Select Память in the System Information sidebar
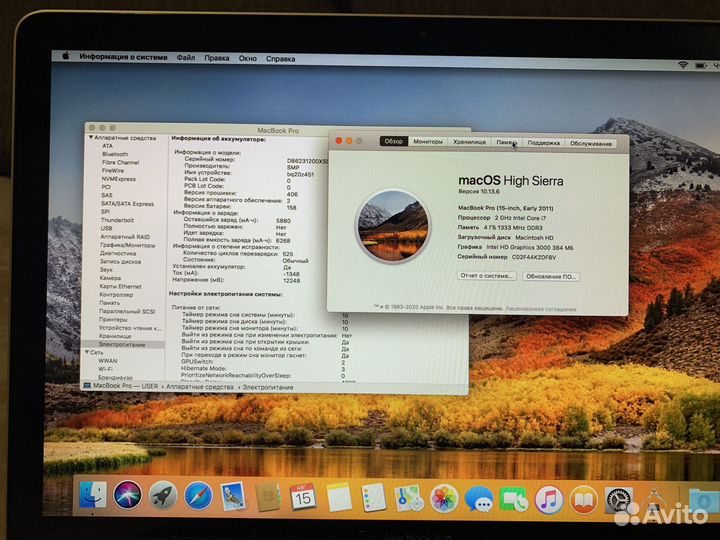720x540 pixels. tap(109, 303)
